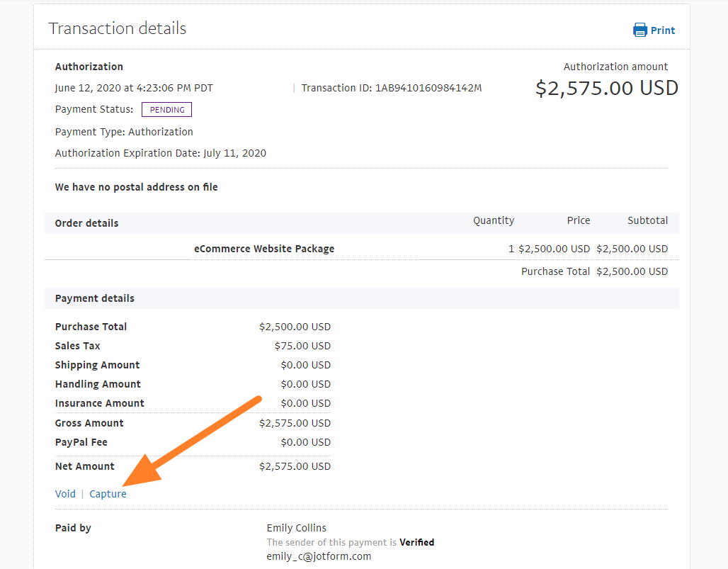
Task: Click the PayPal Fee label
Action: click(81, 442)
